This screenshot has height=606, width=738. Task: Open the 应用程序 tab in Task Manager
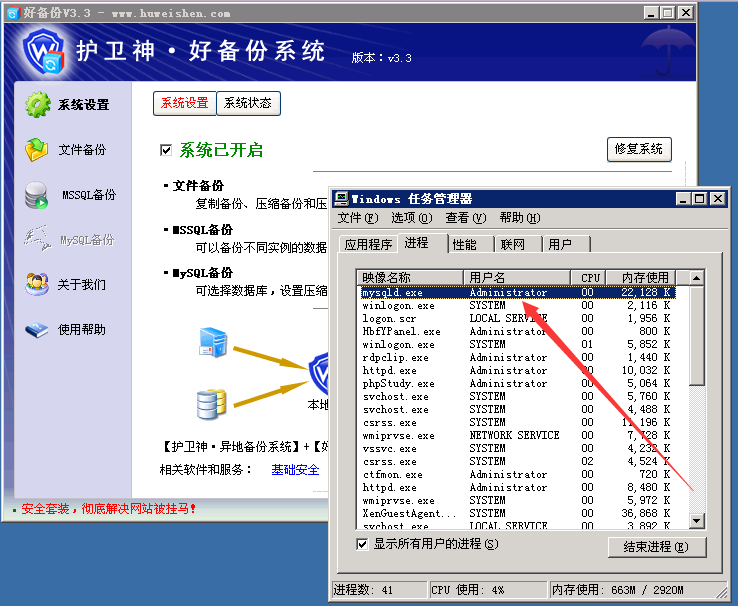click(368, 244)
